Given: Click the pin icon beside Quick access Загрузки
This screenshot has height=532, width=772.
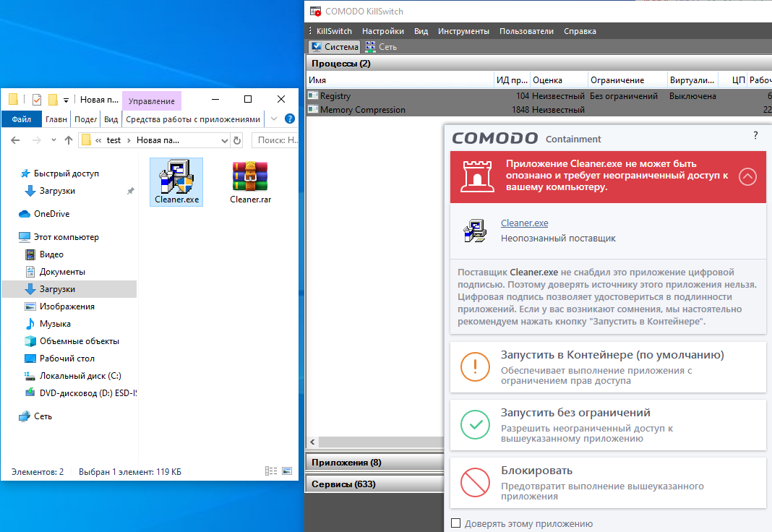Looking at the screenshot, I should pyautogui.click(x=130, y=191).
